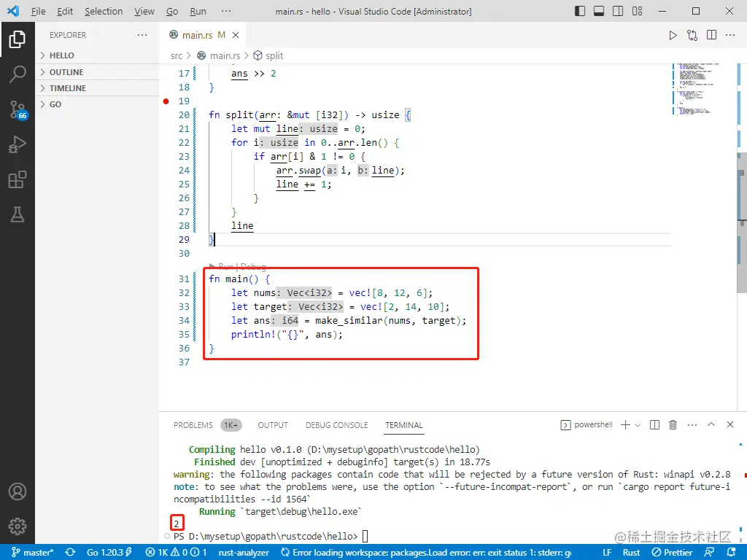
Task: Open the launch profile dropdown arrow beside plus
Action: 638,425
